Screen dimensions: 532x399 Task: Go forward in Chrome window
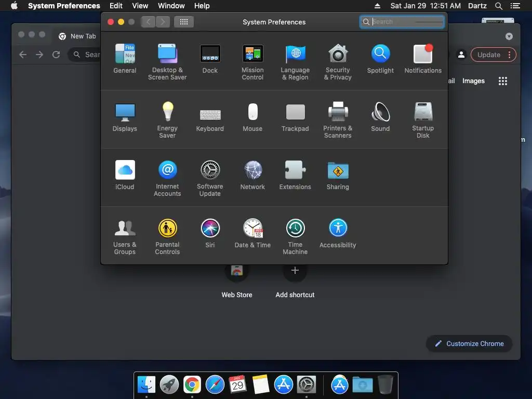pos(39,55)
